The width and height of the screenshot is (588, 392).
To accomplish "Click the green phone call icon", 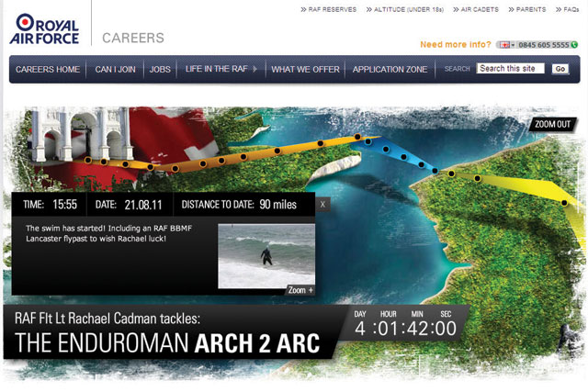I will [x=574, y=45].
